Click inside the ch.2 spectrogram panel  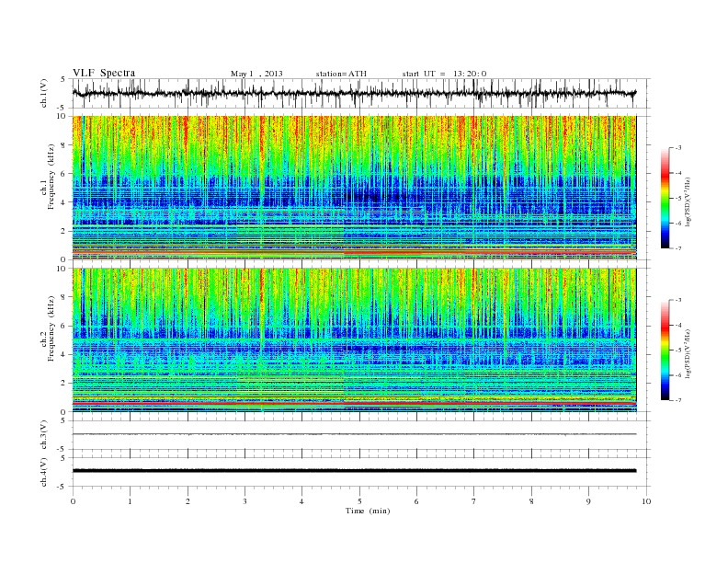pyautogui.click(x=354, y=340)
